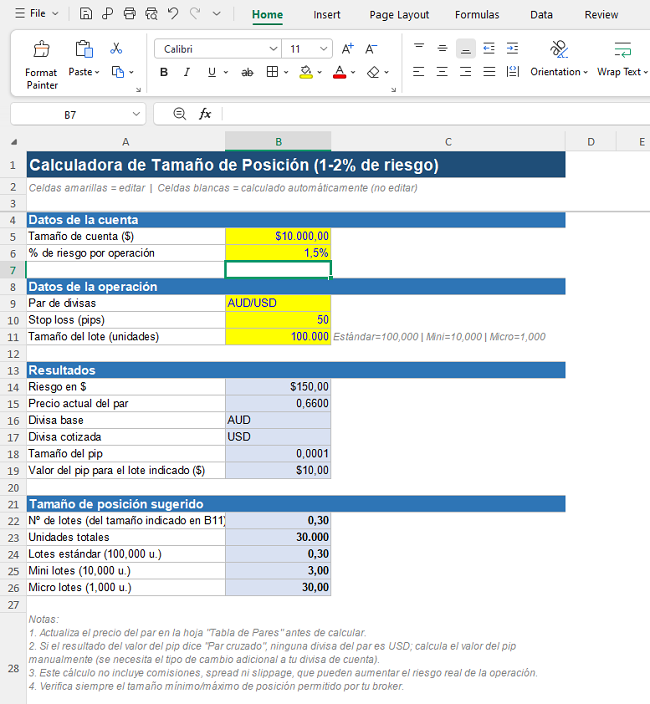
Task: Expand the Name Box dropdown
Action: tap(136, 114)
